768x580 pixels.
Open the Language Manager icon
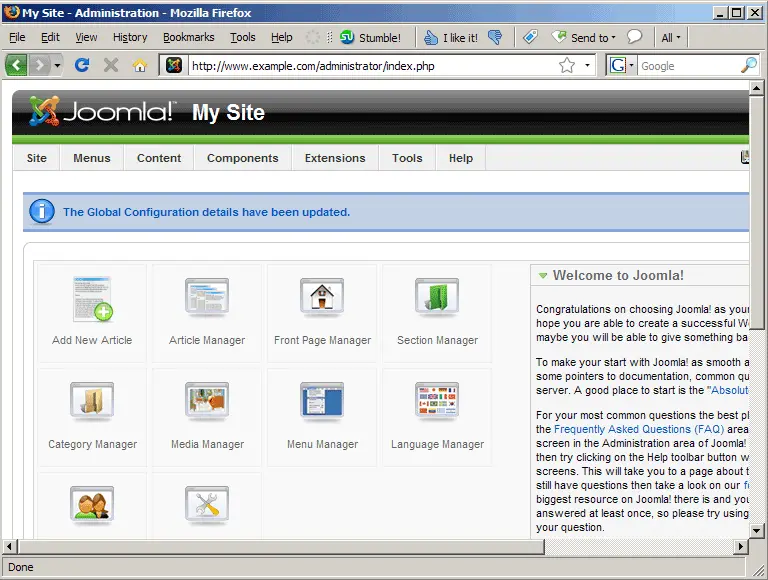(437, 401)
